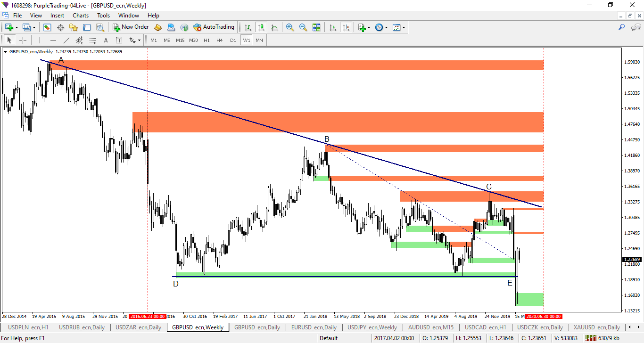The image size is (644, 343).
Task: Switch chart to Bar Chart style
Action: [248, 27]
